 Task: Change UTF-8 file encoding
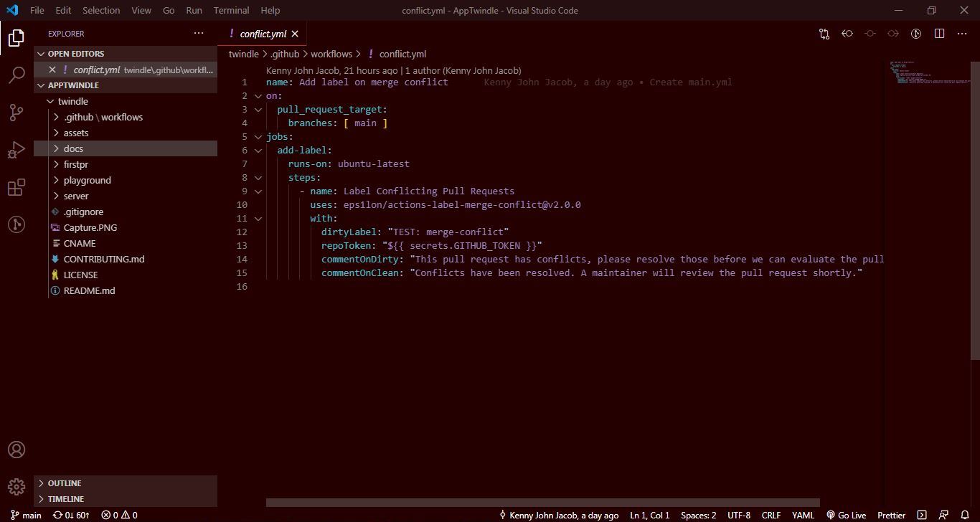(739, 515)
